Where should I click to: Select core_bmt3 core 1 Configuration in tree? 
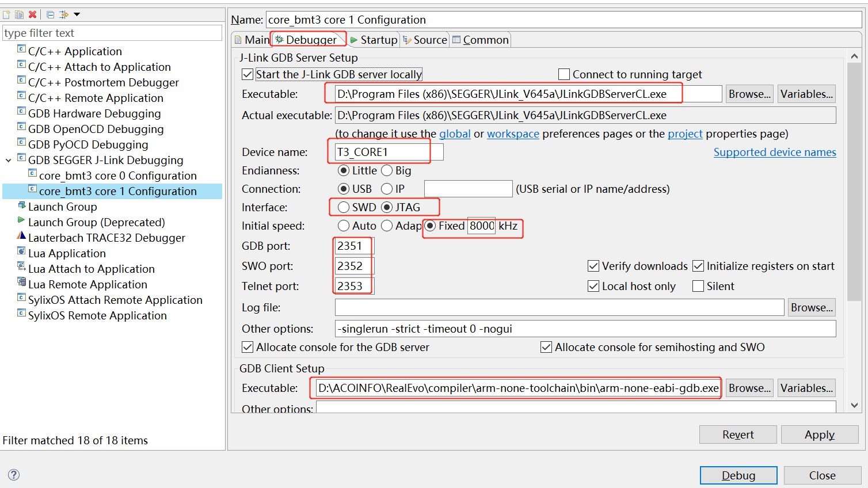click(117, 191)
